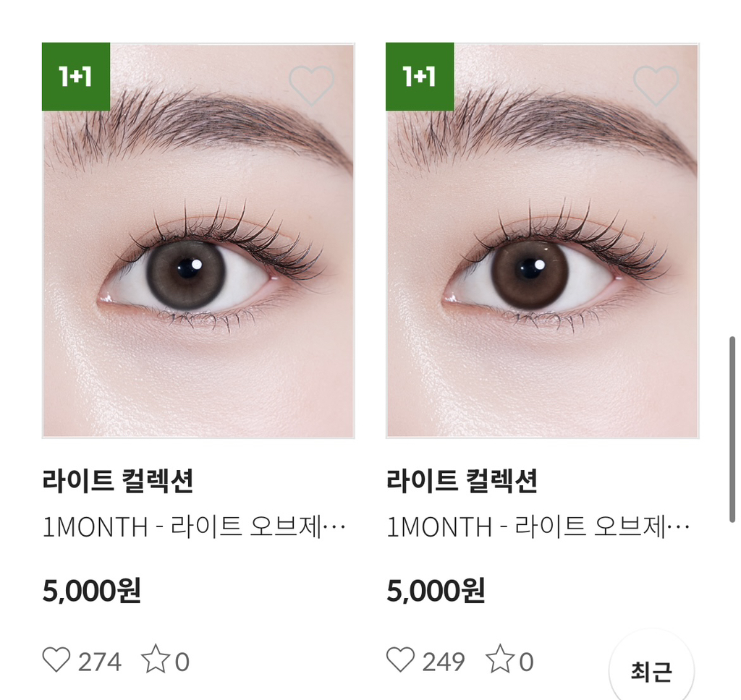Open left 라이트 컬렉션 product title

pyautogui.click(x=118, y=481)
